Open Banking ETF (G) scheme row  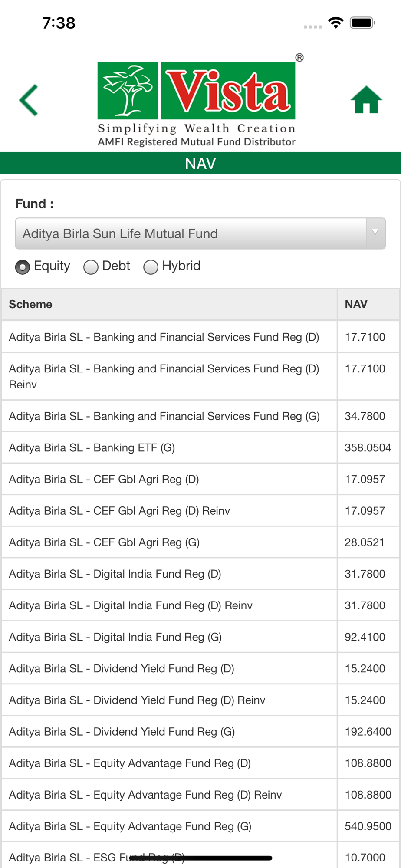(92, 447)
